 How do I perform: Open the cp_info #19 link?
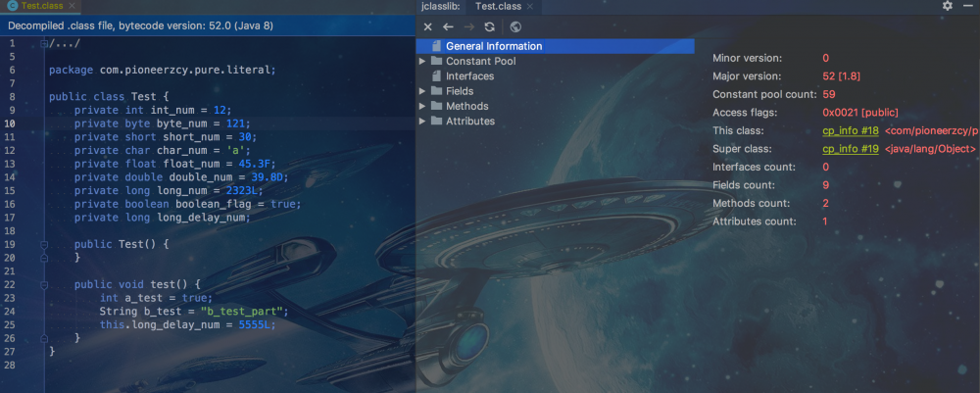(x=851, y=149)
